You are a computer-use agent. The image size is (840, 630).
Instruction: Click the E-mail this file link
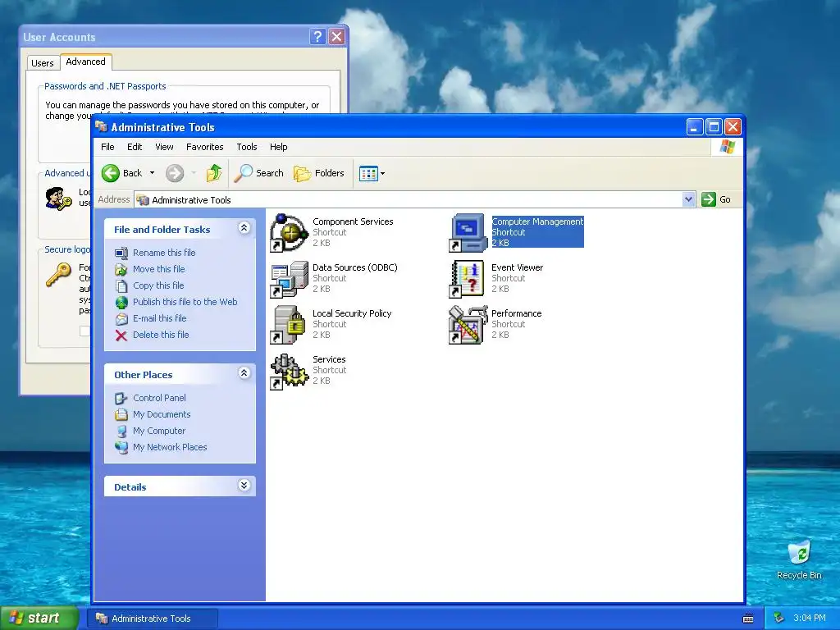[160, 319]
